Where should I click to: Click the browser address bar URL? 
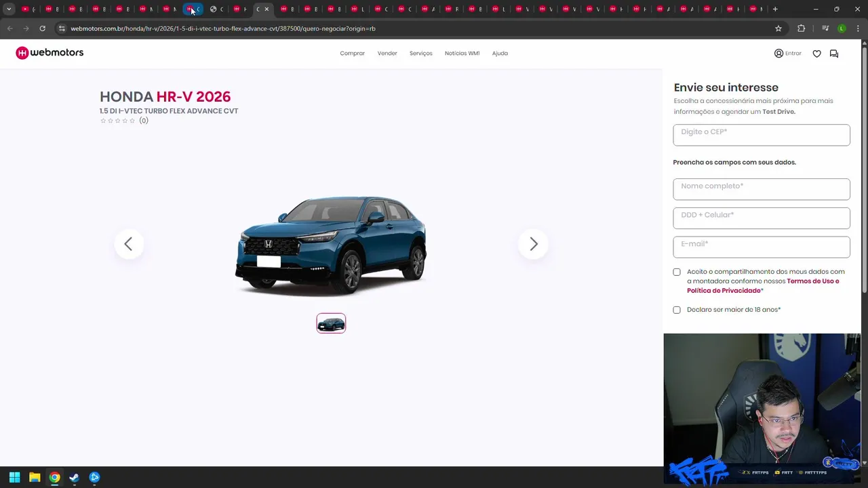tap(223, 28)
